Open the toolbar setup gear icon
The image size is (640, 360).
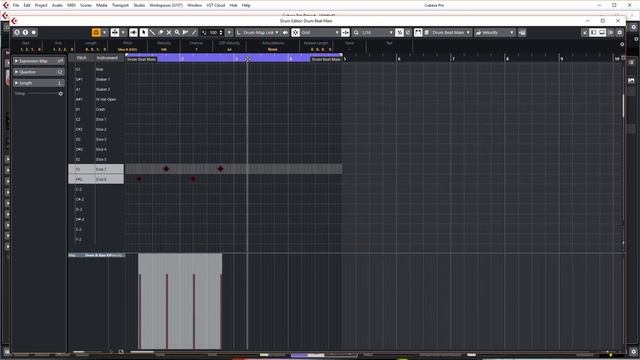[x=620, y=32]
